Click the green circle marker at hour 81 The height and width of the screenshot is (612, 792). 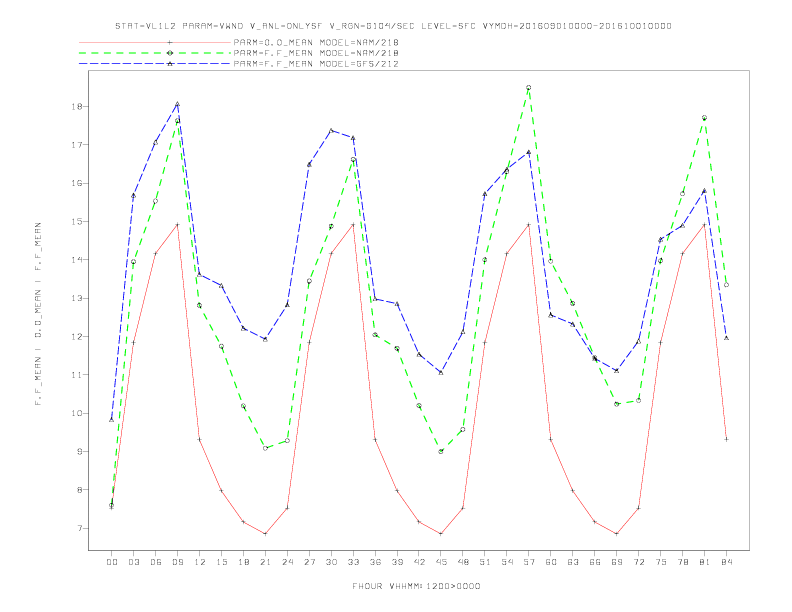704,118
